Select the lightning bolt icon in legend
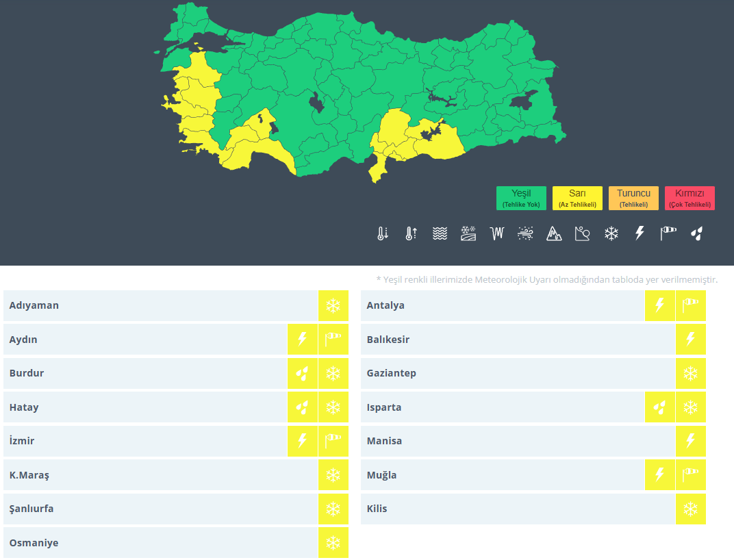Screen dimensions: 734x560 tap(640, 233)
